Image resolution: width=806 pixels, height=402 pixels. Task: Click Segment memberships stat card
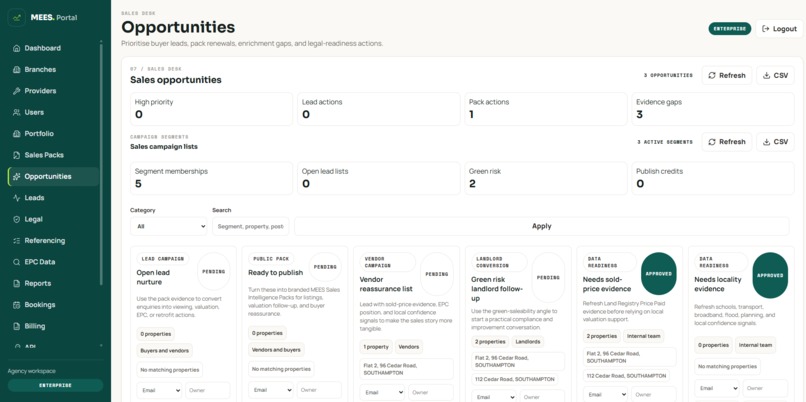point(211,178)
